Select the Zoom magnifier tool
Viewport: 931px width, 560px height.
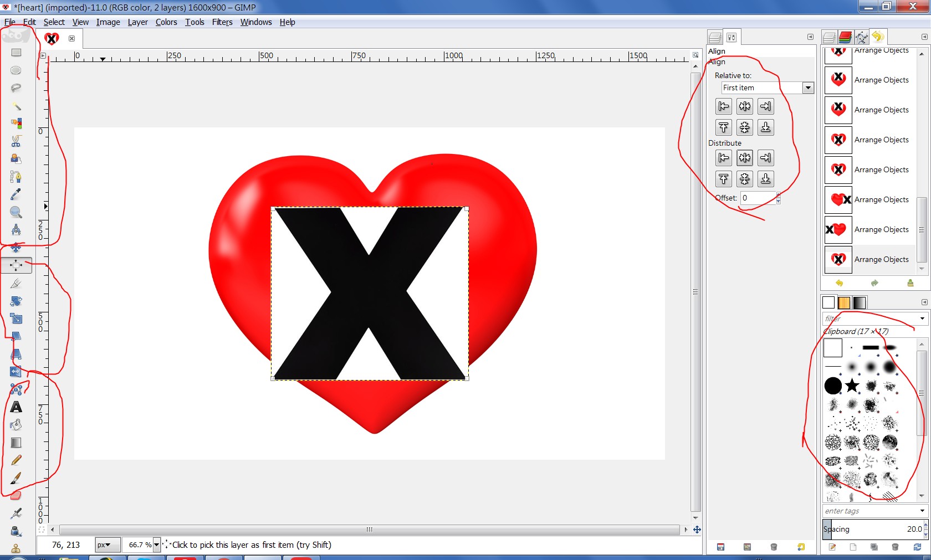(x=16, y=212)
